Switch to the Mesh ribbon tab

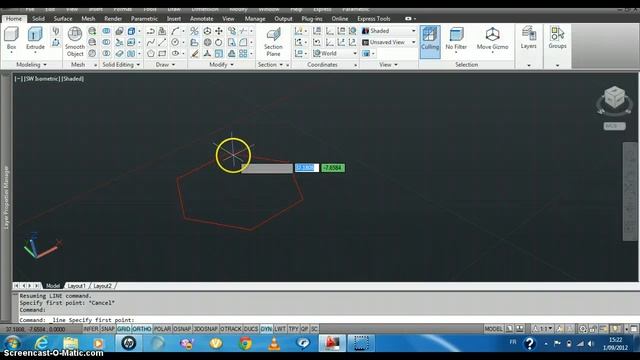(88, 19)
